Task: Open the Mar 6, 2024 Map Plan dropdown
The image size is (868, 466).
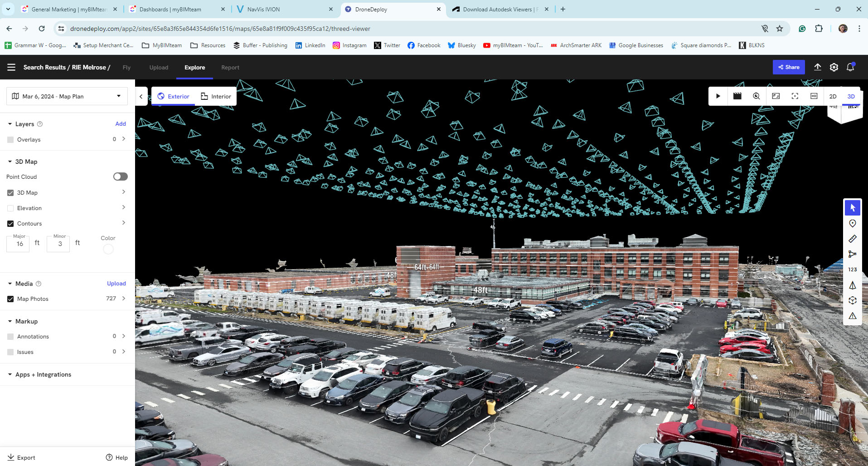Action: (x=67, y=96)
